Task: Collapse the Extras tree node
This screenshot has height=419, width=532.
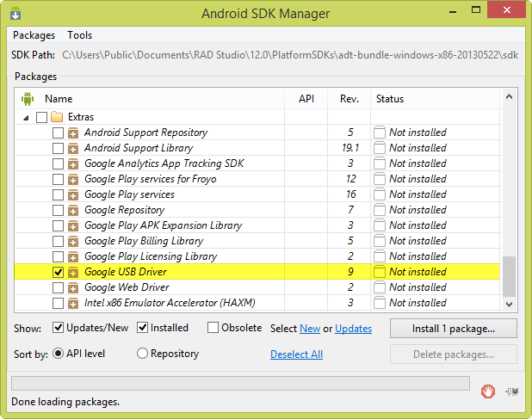Action: pyautogui.click(x=26, y=118)
